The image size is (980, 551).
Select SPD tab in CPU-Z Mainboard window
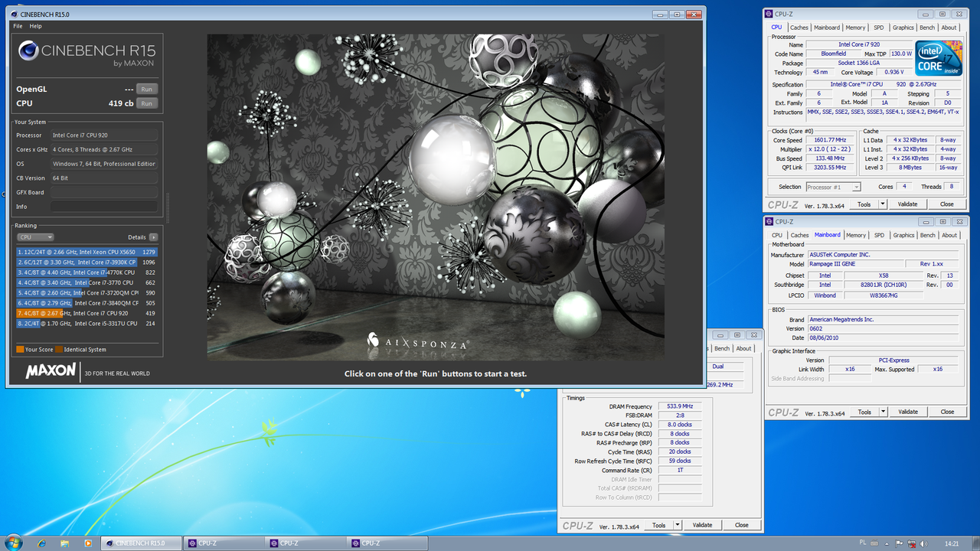coord(879,236)
